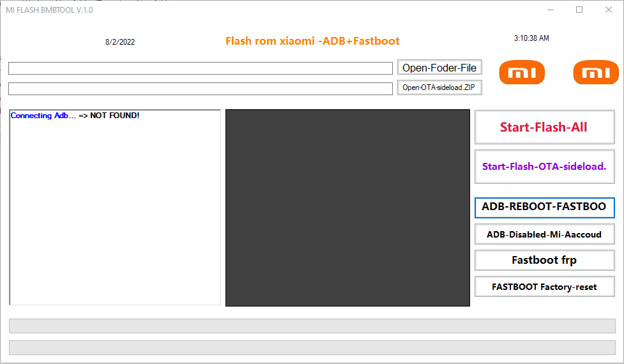Click the lower progress bar
624x364 pixels.
coord(312,347)
